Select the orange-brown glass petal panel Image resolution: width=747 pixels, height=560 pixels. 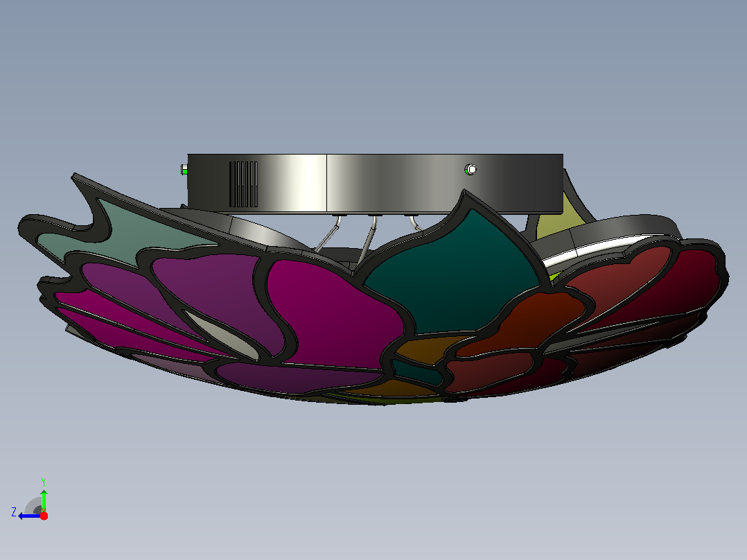519,323
